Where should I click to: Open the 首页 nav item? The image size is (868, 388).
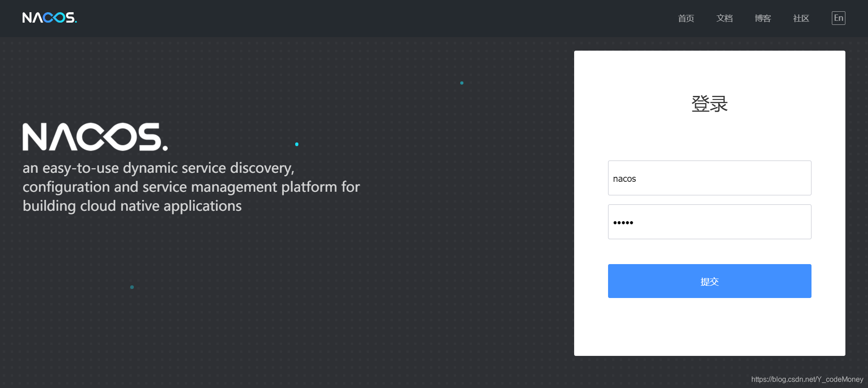coord(686,18)
